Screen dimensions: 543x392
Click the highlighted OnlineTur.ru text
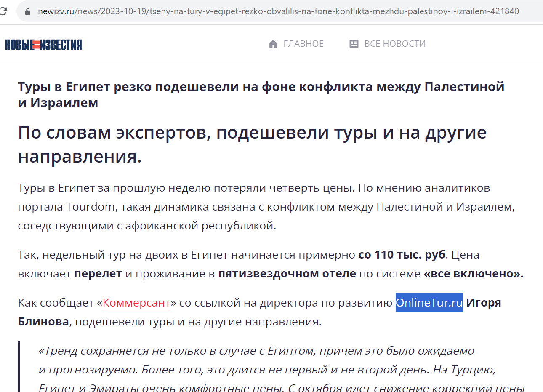(x=429, y=303)
